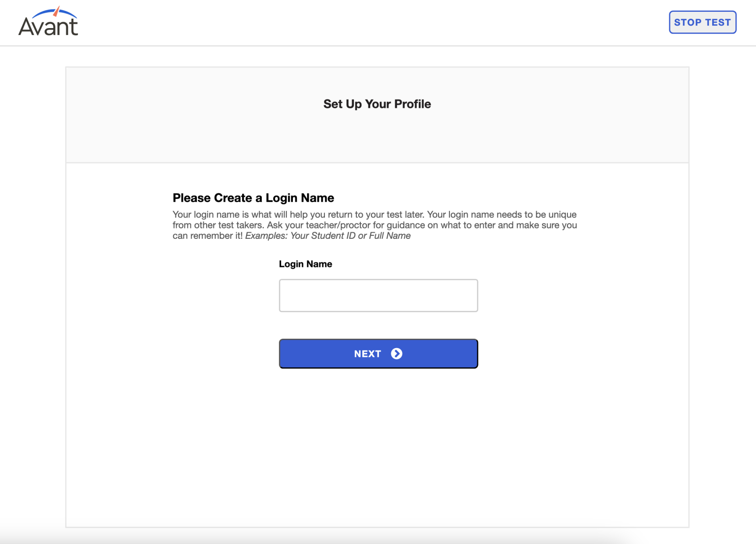
Task: Click the orange needle mark on the Avant logo
Action: 57,11
